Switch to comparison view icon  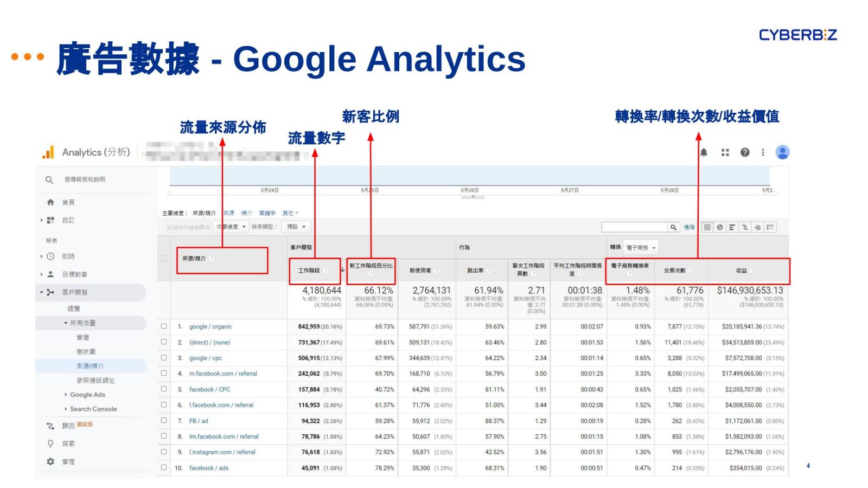745,227
